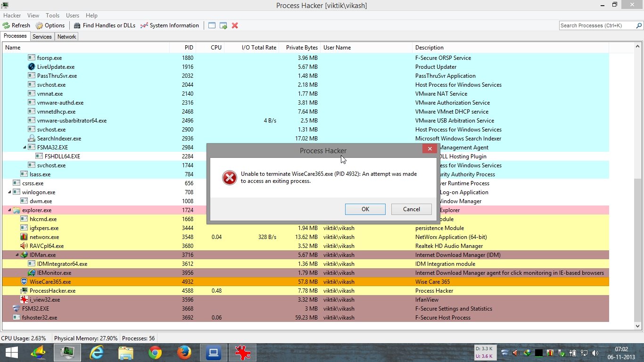
Task: Collapse the explorer.exe tree node
Action: 10,210
